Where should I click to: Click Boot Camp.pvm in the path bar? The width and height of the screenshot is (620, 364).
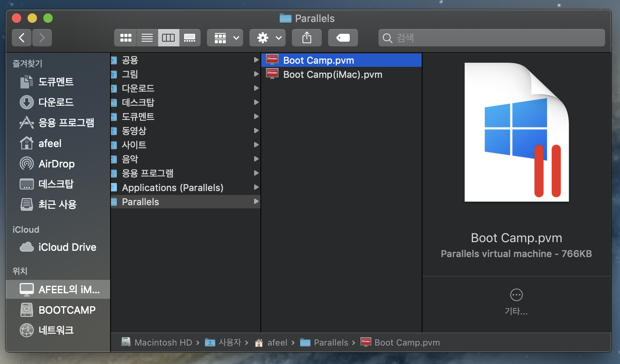400,342
